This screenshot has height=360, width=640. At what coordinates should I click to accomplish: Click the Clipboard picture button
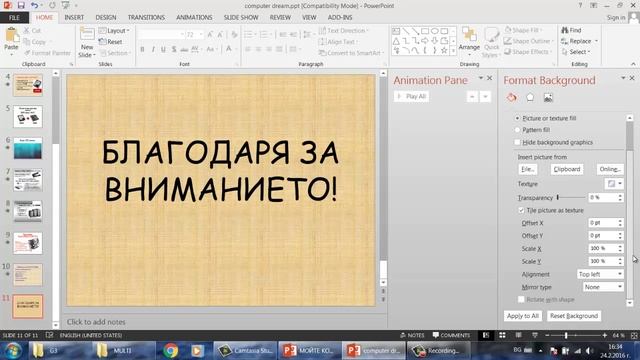coord(567,169)
